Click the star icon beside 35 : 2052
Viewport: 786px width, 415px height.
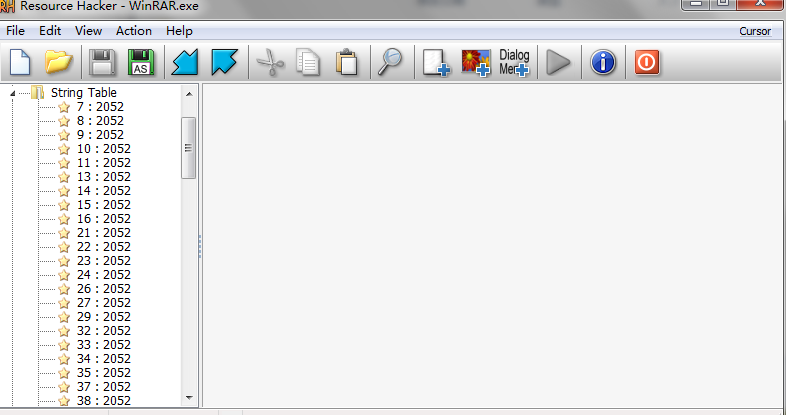pos(64,374)
